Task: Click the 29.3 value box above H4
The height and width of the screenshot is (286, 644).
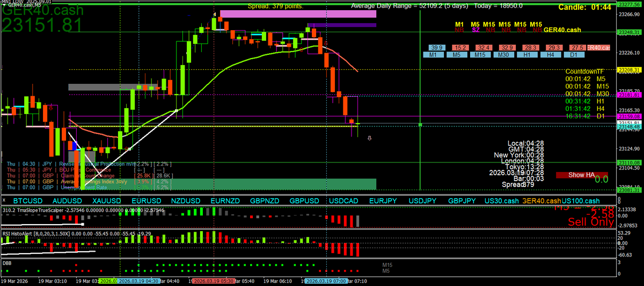Action: (554, 48)
